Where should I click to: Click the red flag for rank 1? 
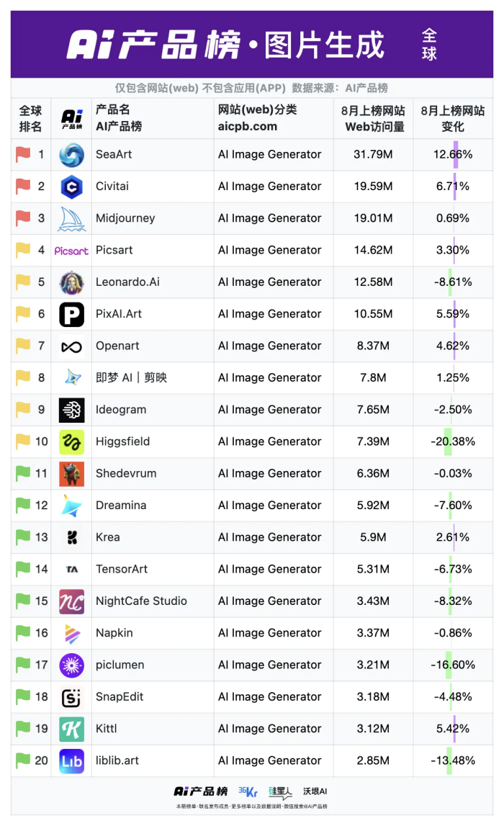pos(24,154)
